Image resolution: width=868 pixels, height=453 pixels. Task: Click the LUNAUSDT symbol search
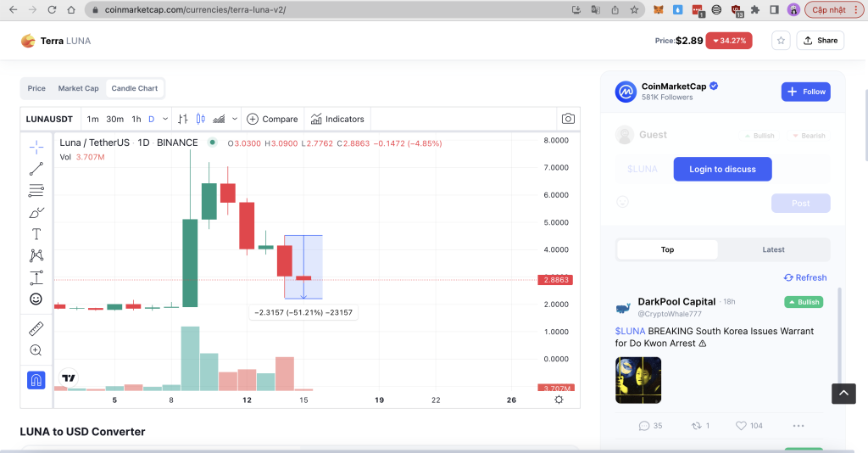[49, 119]
